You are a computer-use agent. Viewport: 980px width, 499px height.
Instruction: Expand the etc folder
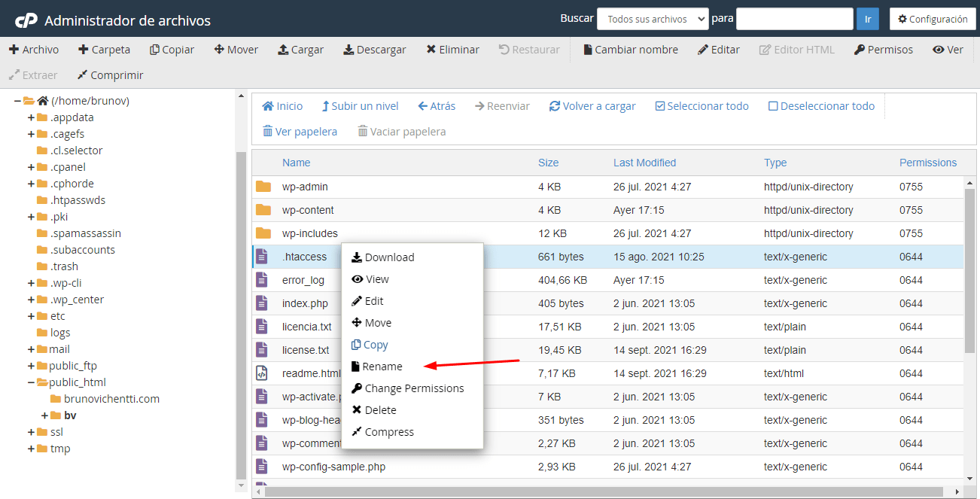pos(31,316)
